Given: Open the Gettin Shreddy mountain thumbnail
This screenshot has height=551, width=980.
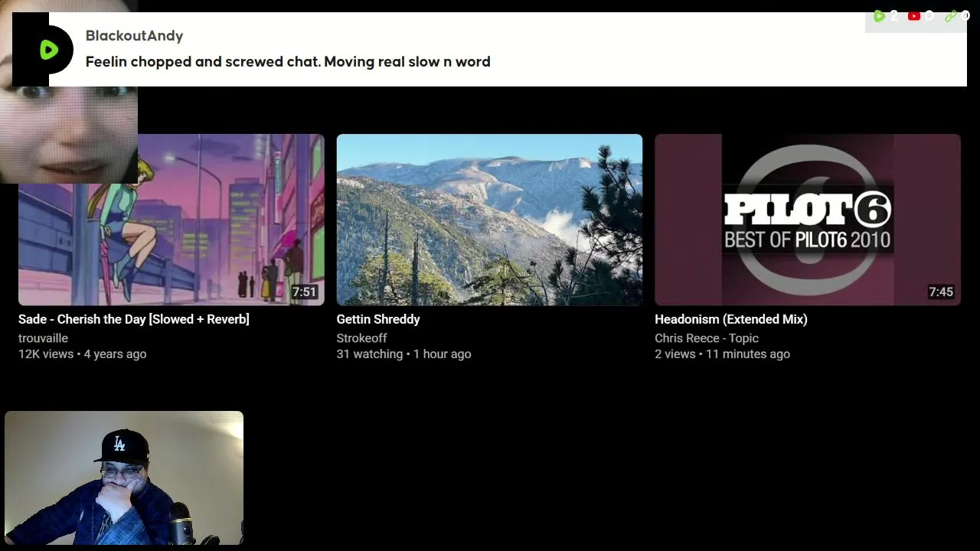Looking at the screenshot, I should (x=489, y=220).
